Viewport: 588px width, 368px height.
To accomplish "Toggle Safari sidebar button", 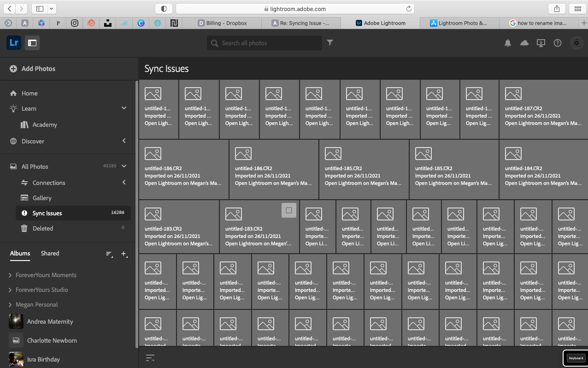I will [40, 8].
